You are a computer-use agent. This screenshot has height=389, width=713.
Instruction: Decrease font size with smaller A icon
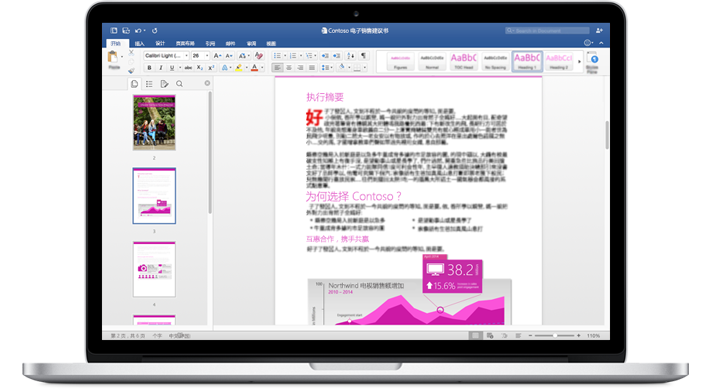[x=229, y=56]
